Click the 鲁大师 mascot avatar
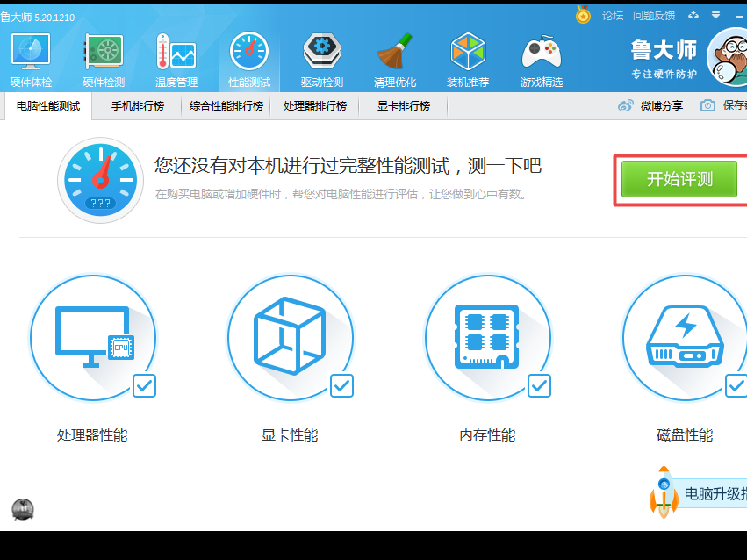This screenshot has height=560, width=747. coord(728,57)
